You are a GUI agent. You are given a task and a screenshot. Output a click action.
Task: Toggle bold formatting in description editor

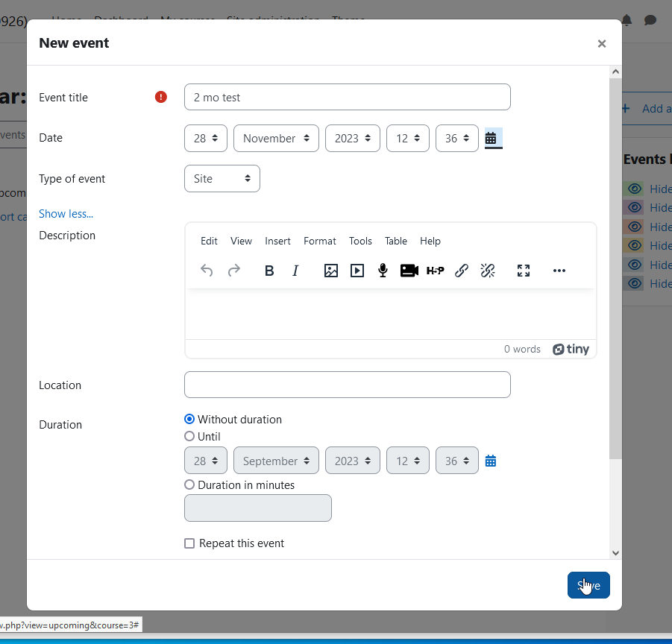coord(269,271)
